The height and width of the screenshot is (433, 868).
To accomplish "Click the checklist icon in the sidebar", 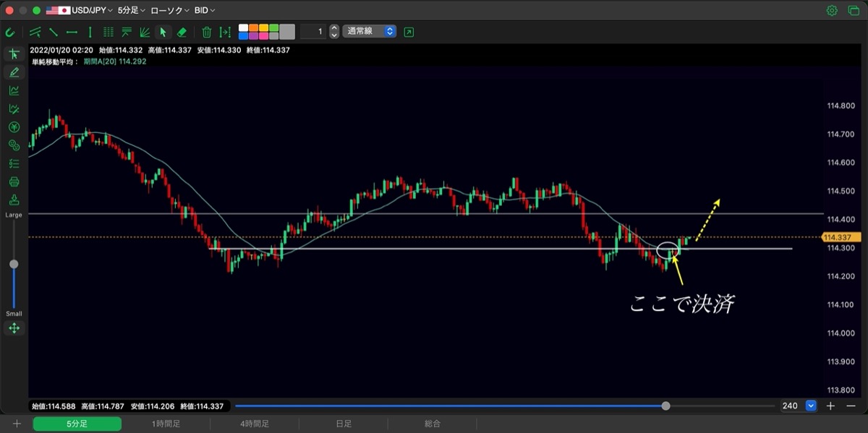I will (14, 163).
